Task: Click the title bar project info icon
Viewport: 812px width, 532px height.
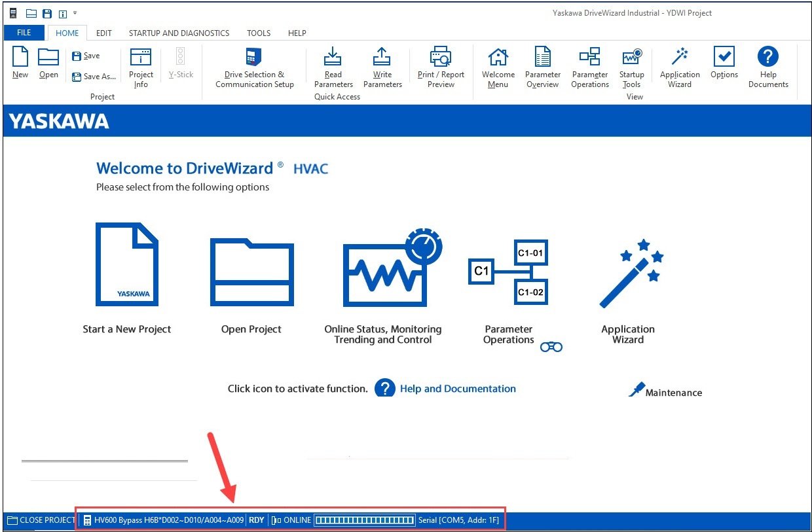Action: click(63, 13)
